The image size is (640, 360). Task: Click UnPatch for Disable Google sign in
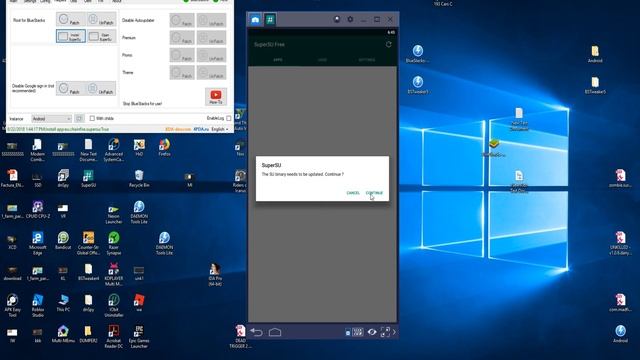101,89
